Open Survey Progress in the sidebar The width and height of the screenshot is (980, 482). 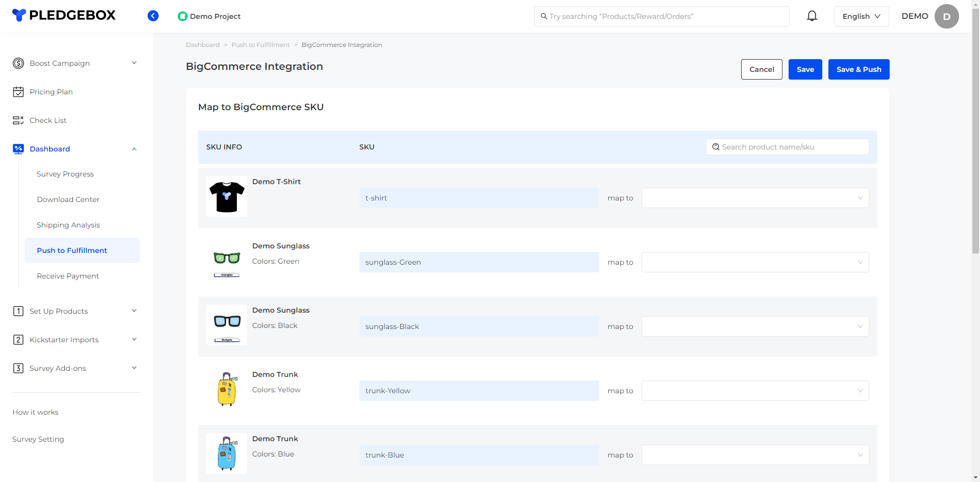pos(65,174)
